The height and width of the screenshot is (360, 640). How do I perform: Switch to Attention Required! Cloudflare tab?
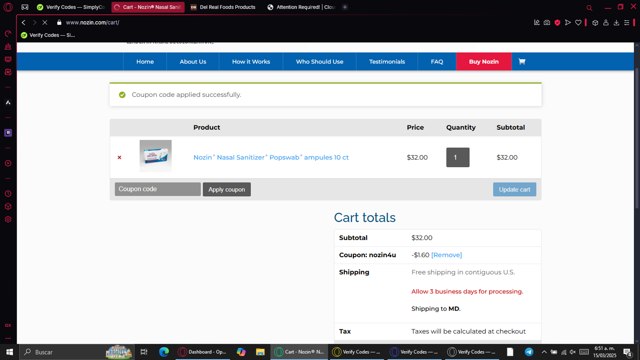pos(301,7)
